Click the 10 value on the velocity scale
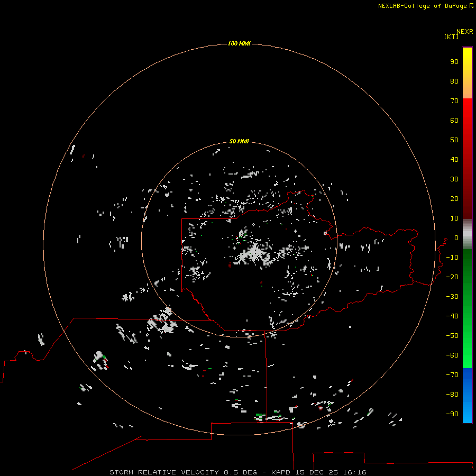Image resolution: width=476 pixels, height=476 pixels. click(454, 218)
